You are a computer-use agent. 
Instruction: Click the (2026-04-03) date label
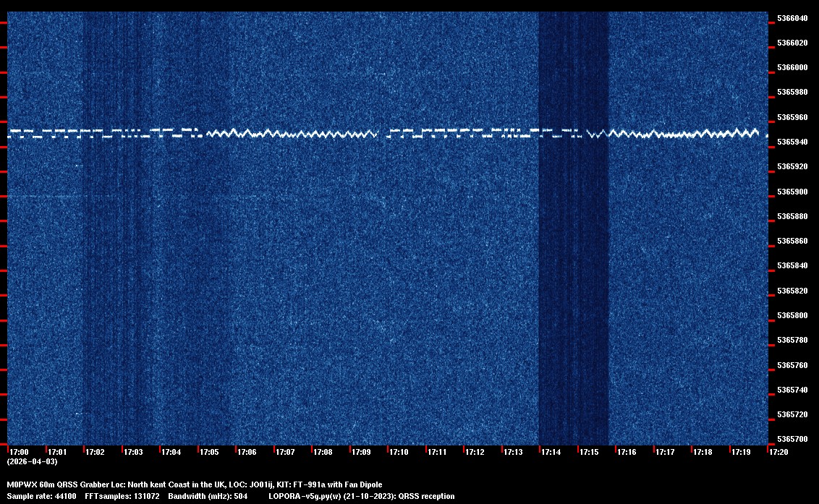[32, 461]
